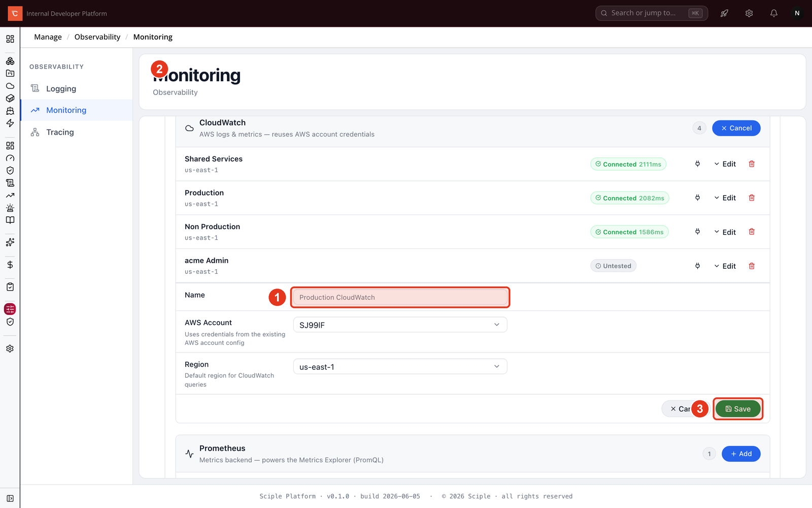This screenshot has height=508, width=812.
Task: Click Non Production row name
Action: pos(212,227)
